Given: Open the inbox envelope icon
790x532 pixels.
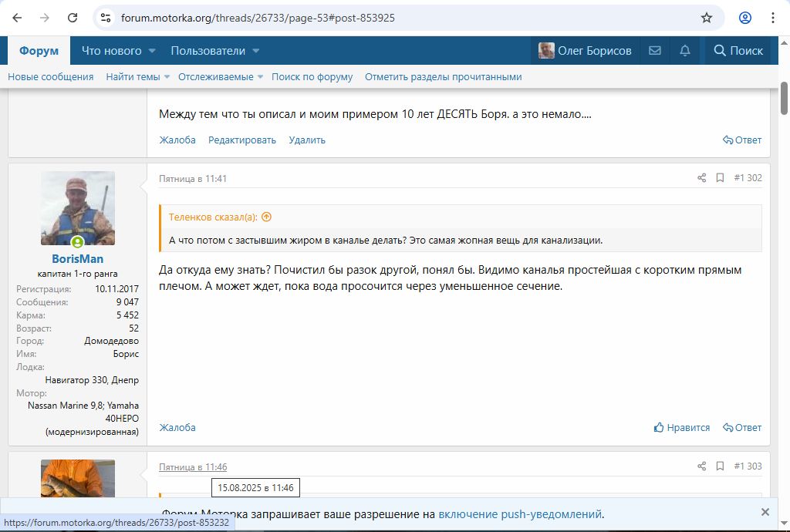Looking at the screenshot, I should click(x=654, y=51).
